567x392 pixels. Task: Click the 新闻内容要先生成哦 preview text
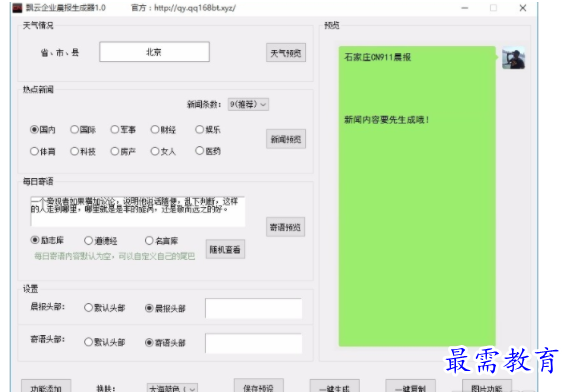pos(387,120)
